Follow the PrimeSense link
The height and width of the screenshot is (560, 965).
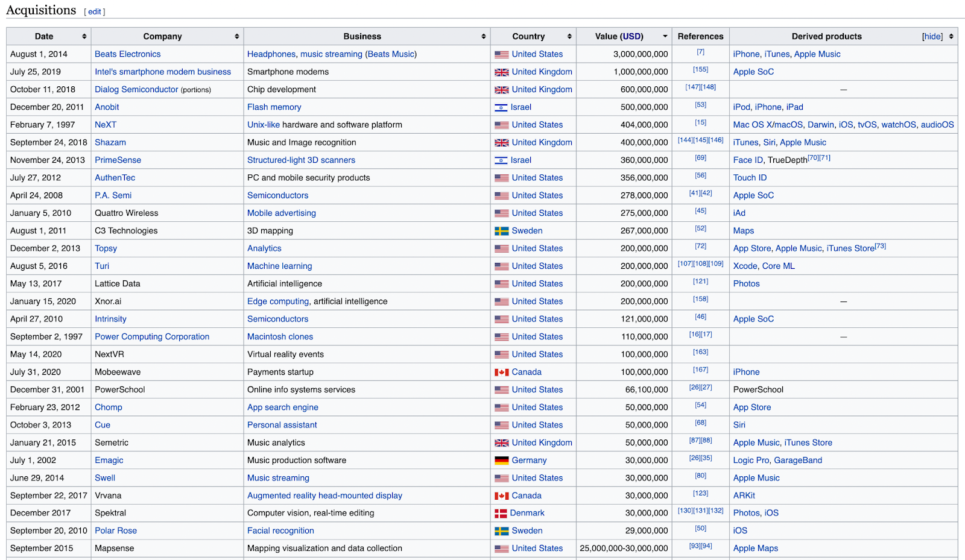118,160
